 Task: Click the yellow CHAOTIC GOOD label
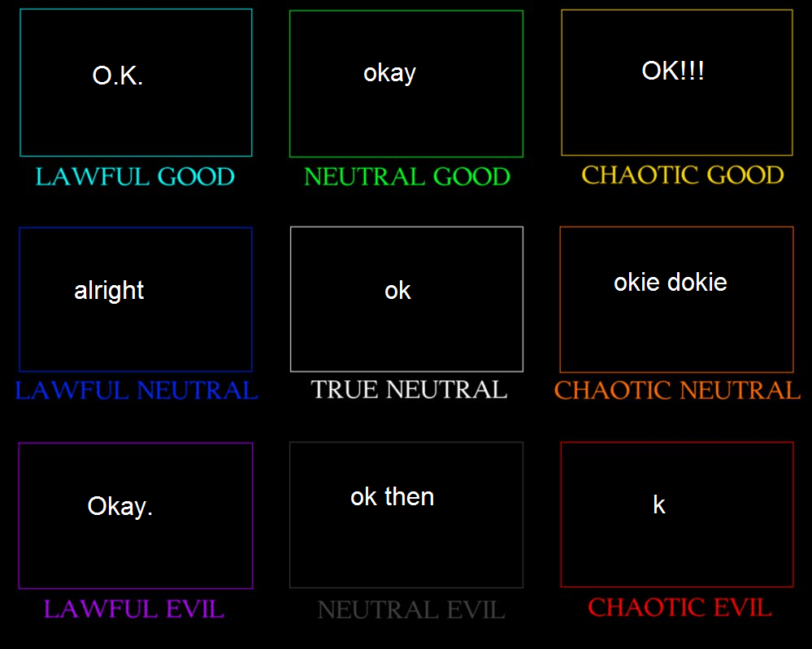tap(682, 175)
